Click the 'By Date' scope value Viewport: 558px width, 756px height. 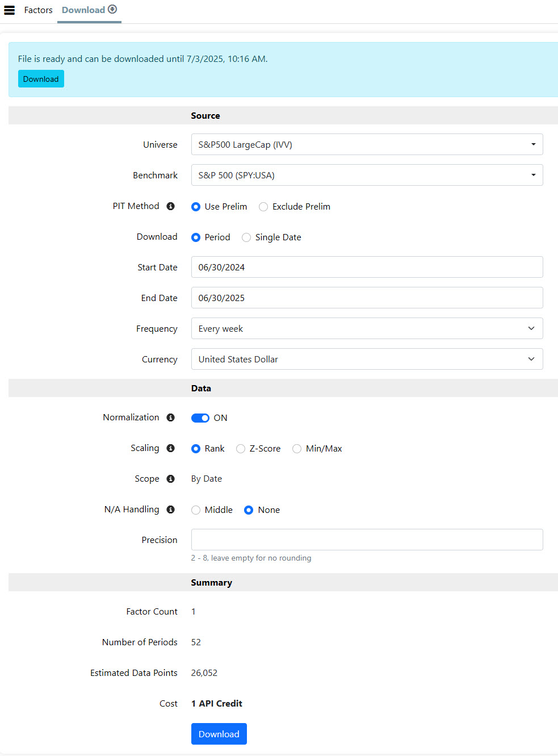207,479
